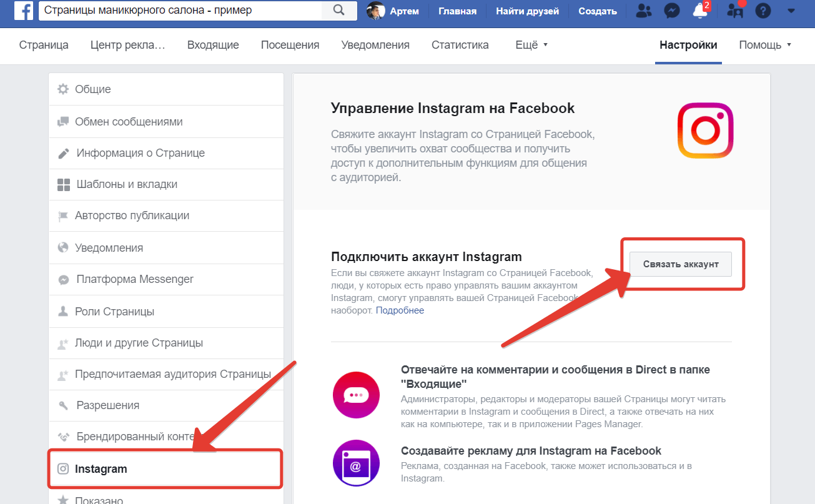815x504 pixels.
Task: Open the Статистика tab
Action: tap(460, 45)
